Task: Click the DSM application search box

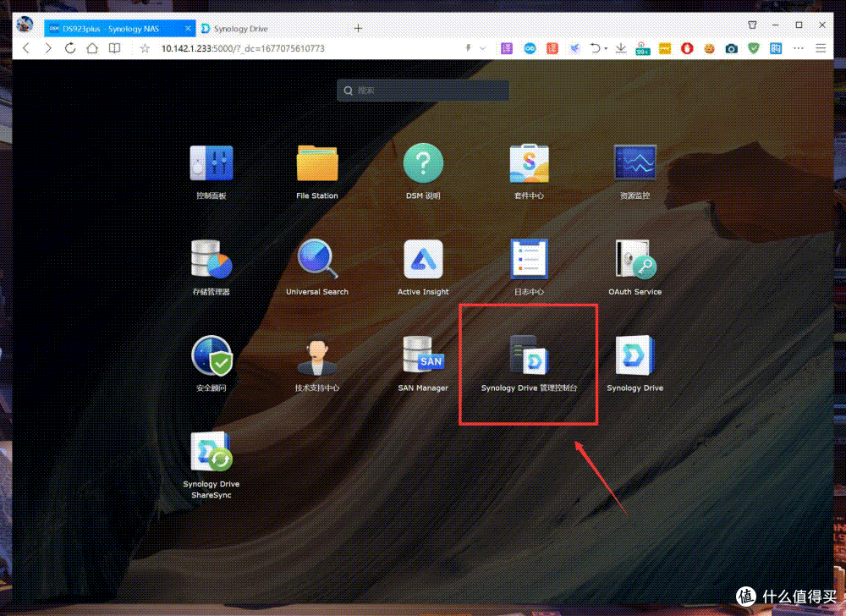Action: pyautogui.click(x=423, y=91)
